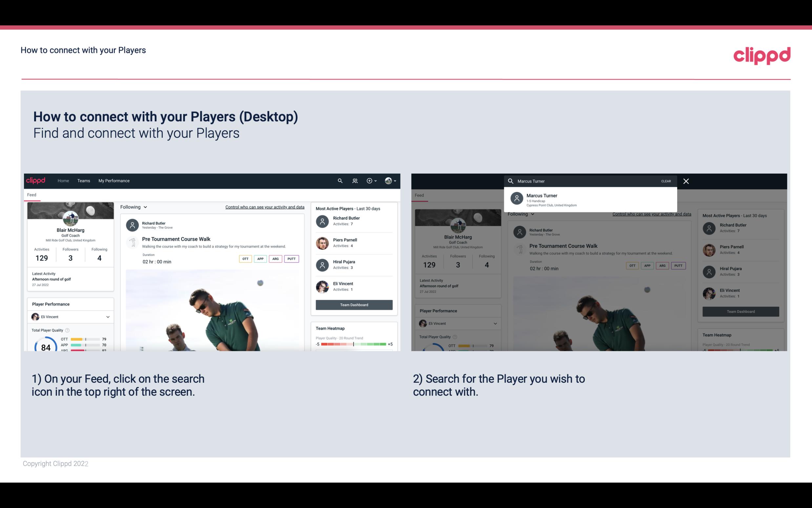Click Team Dashboard button
Image resolution: width=812 pixels, height=508 pixels.
tap(354, 304)
